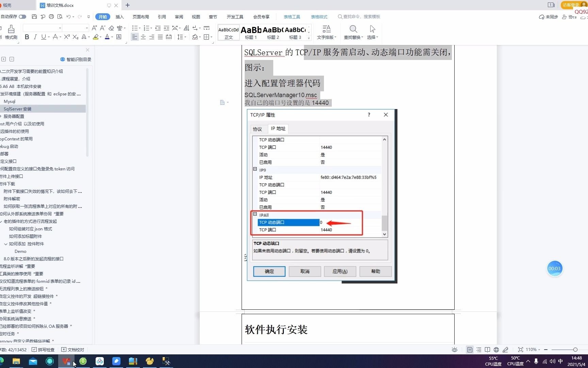Open the Insert ribbon tab

pyautogui.click(x=119, y=17)
